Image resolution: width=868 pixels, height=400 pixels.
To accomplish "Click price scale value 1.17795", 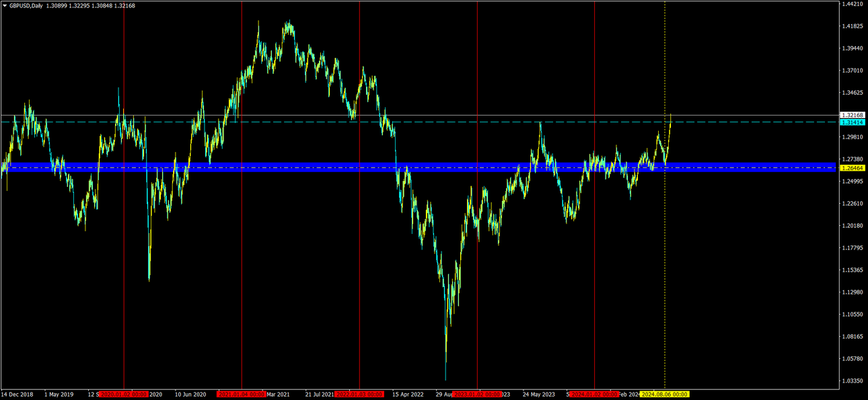I will (853, 248).
